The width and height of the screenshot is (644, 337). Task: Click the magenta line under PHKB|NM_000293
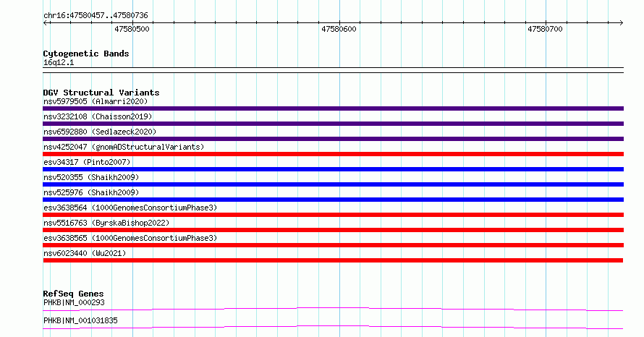click(x=333, y=309)
